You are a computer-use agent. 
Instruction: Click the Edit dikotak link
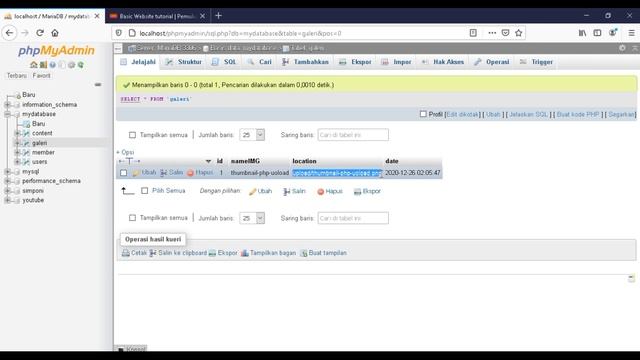click(x=462, y=114)
